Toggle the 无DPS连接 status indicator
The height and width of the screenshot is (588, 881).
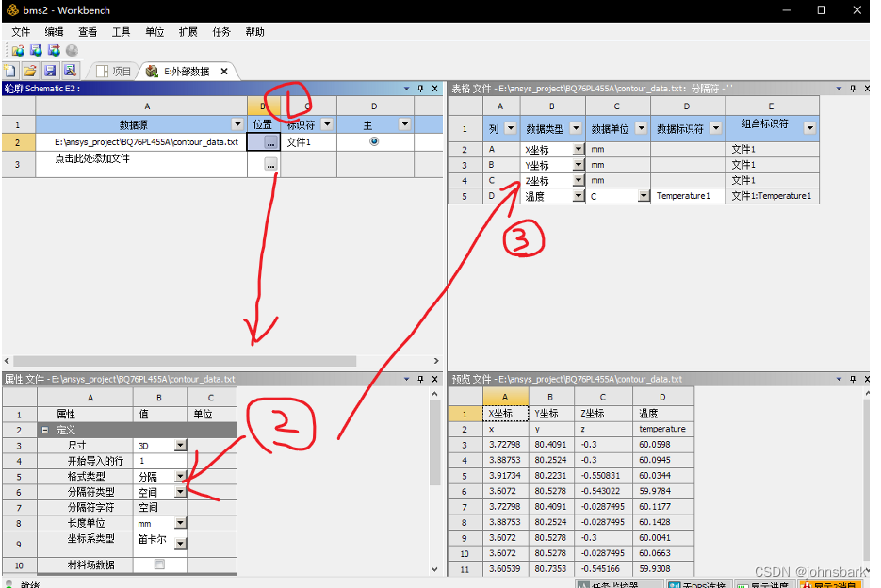point(699,583)
